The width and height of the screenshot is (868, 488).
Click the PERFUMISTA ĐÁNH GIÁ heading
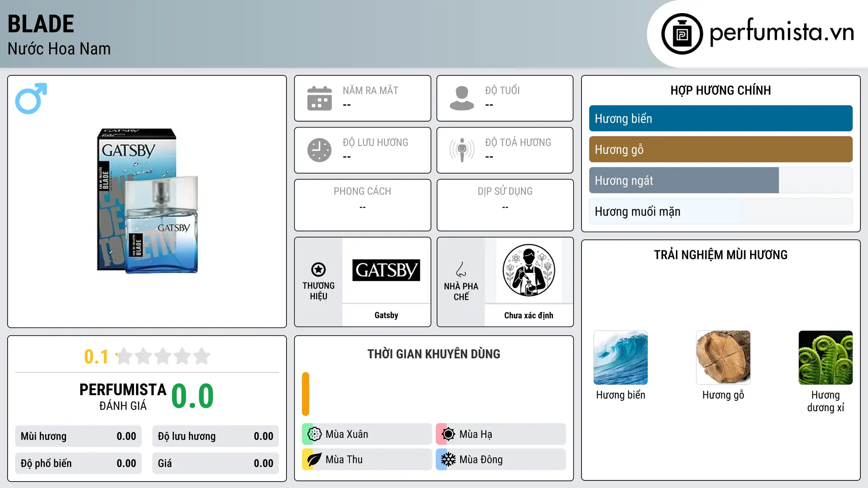123,396
